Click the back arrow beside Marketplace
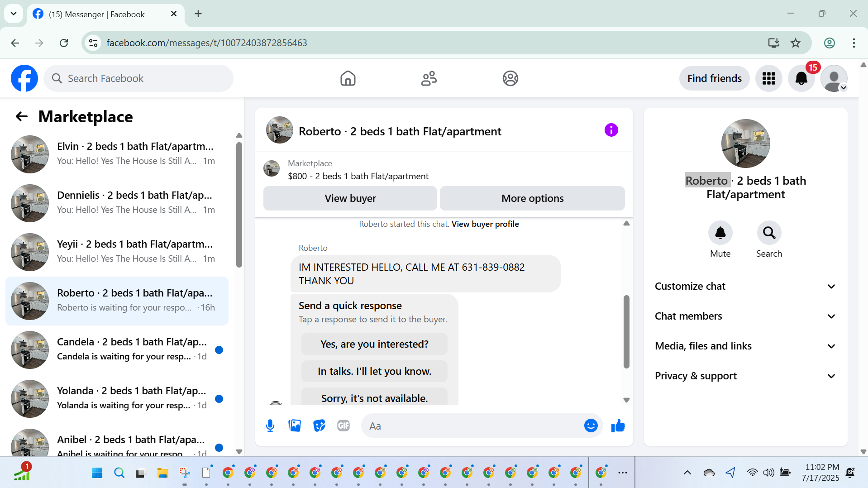 (x=22, y=117)
